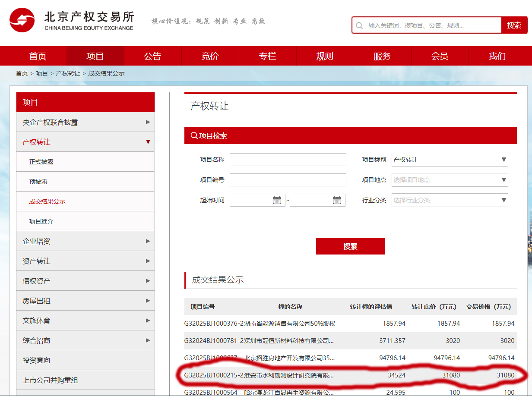Open 正式披露 sidebar item
Viewport: 532px width, 396px height.
[85, 162]
